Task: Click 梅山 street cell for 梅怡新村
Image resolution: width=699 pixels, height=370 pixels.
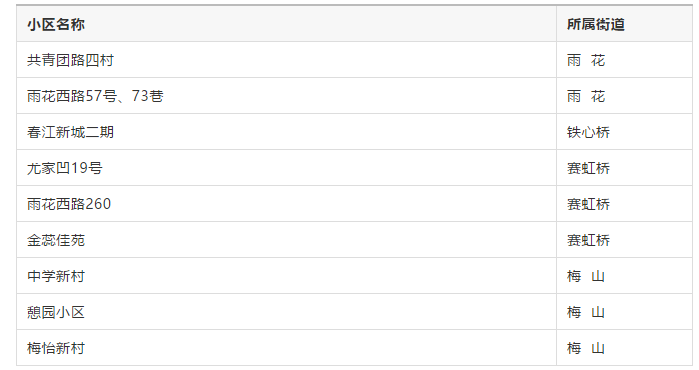Action: coord(624,348)
